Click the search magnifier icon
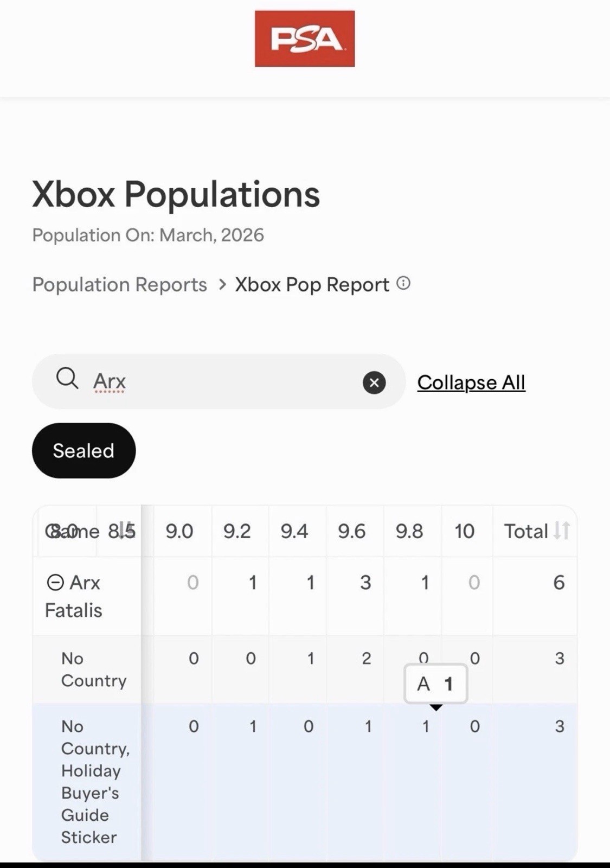This screenshot has height=868, width=610. coord(67,378)
